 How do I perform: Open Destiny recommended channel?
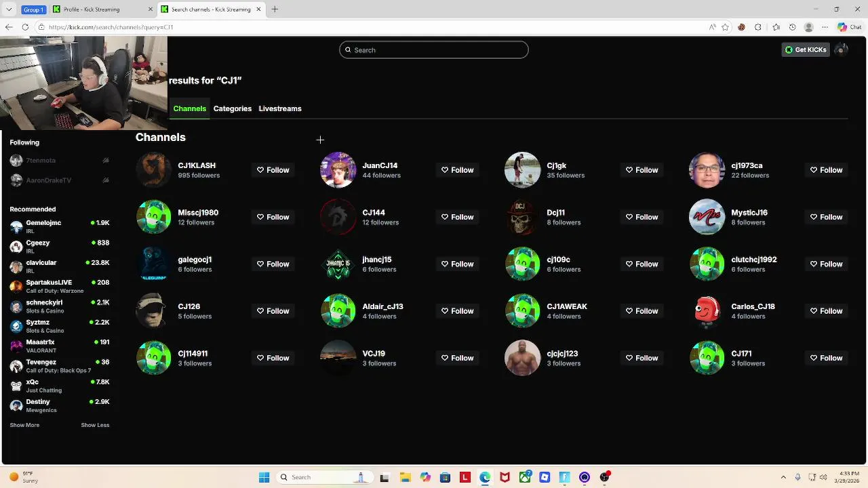[x=60, y=406]
